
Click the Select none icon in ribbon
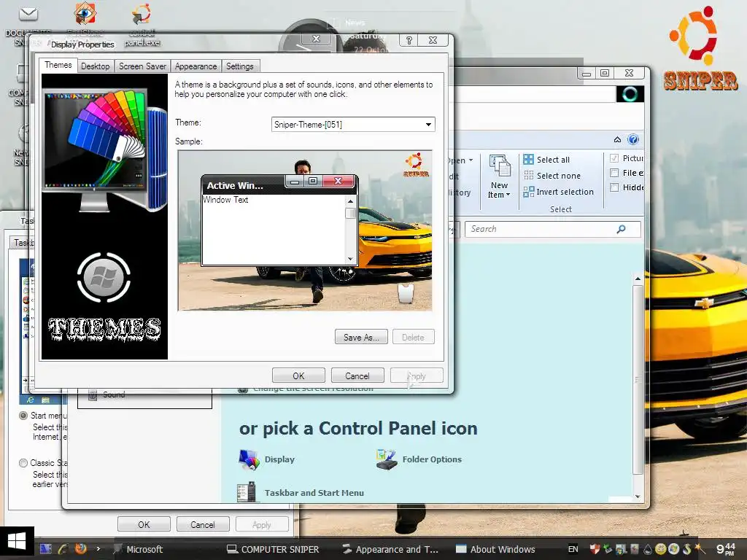tap(528, 175)
